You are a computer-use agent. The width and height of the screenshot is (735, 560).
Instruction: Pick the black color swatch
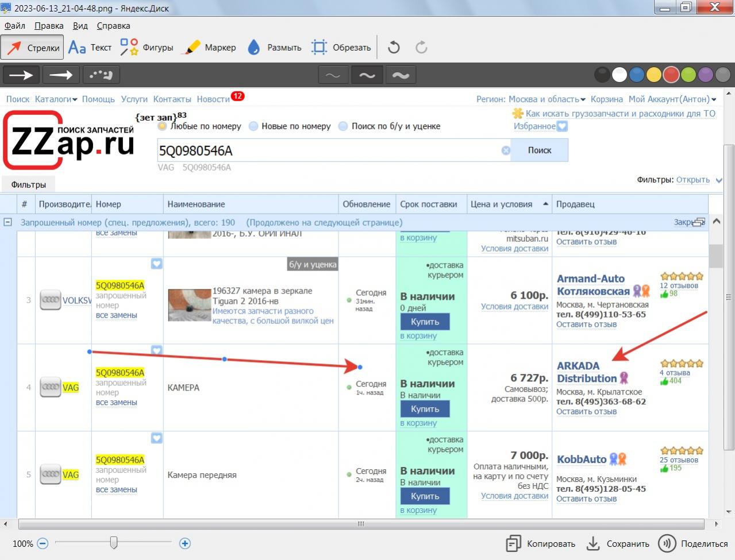(602, 75)
